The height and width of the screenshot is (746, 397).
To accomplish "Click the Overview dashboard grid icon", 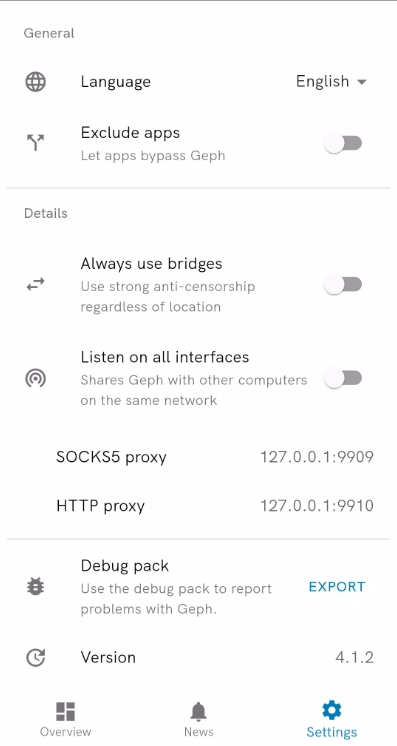I will [66, 711].
